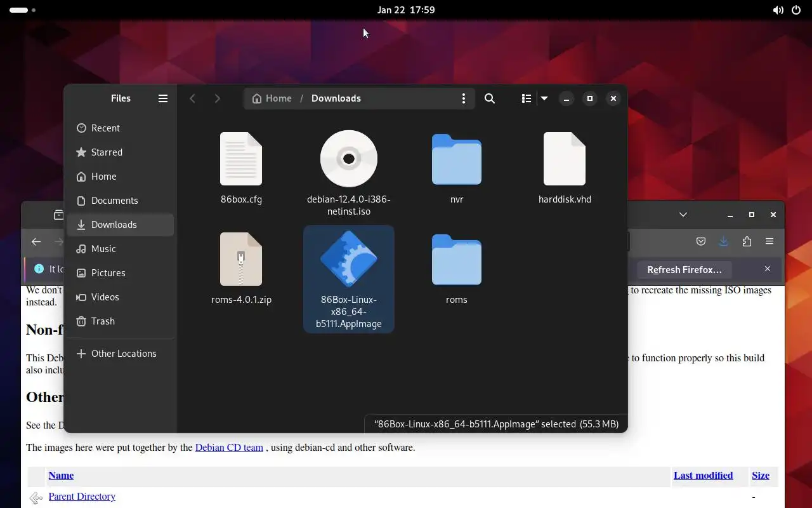This screenshot has height=508, width=812.
Task: Dismiss the Firefox notification bar
Action: (x=768, y=269)
